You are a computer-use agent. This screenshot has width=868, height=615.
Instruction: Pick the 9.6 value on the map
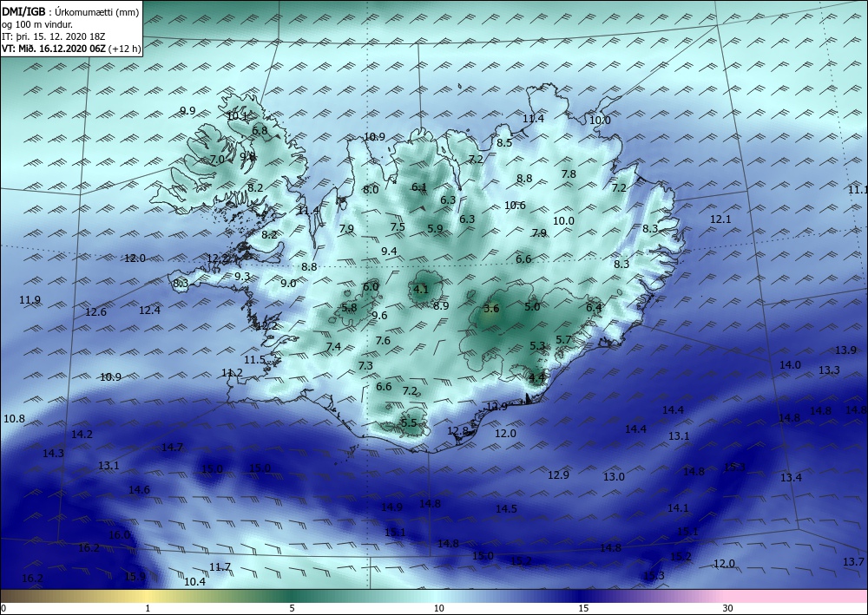(x=379, y=315)
